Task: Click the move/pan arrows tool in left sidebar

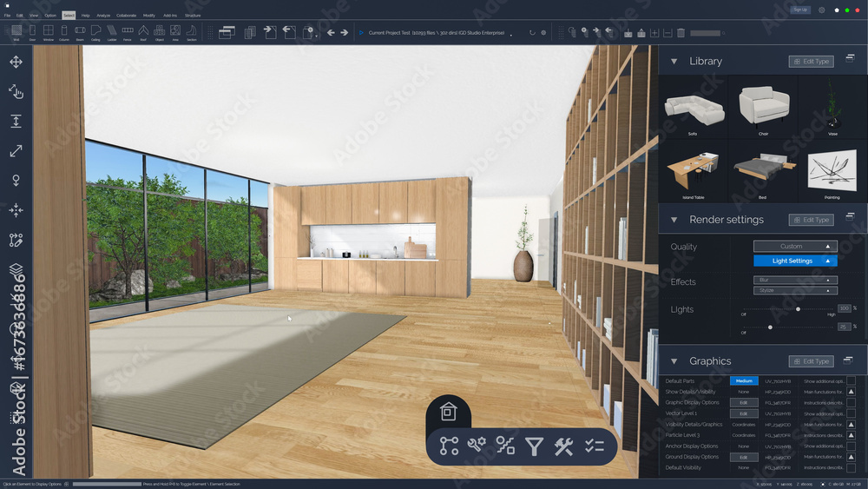Action: pyautogui.click(x=16, y=62)
